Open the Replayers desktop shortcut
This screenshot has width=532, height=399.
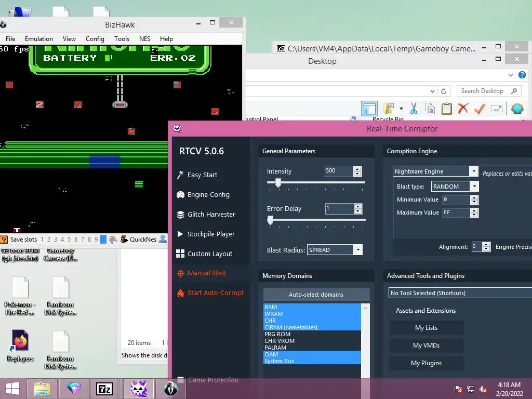[20, 345]
